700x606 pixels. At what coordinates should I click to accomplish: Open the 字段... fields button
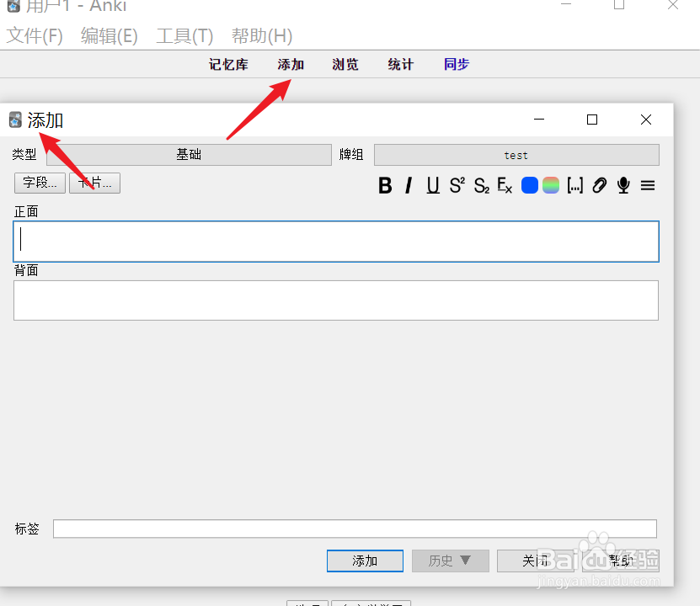coord(40,183)
